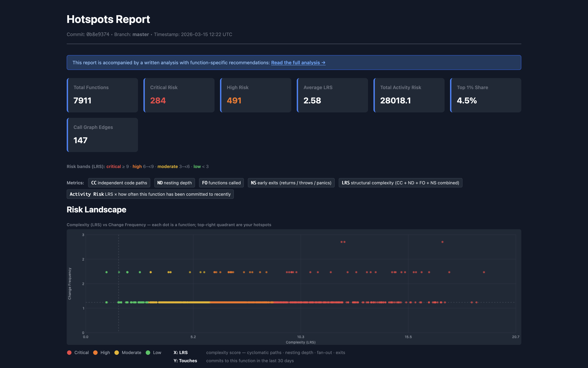The image size is (588, 368).
Task: Select the Critical Risk summary card
Action: (179, 95)
